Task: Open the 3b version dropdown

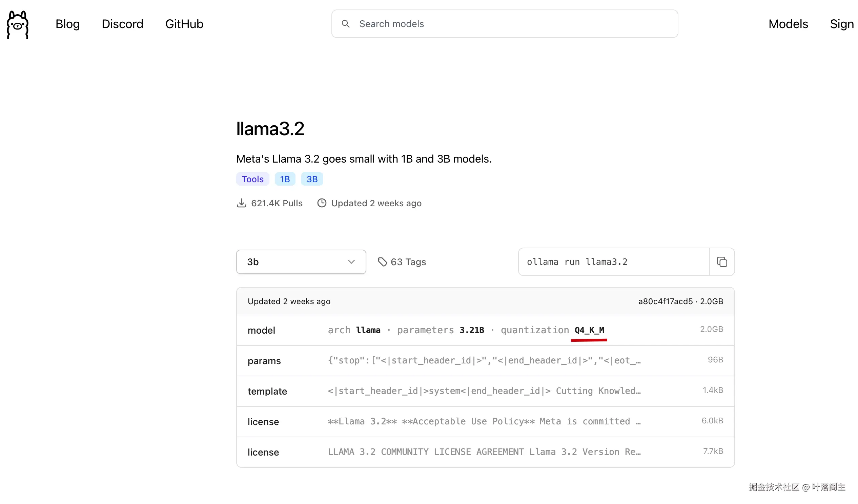Action: point(301,262)
